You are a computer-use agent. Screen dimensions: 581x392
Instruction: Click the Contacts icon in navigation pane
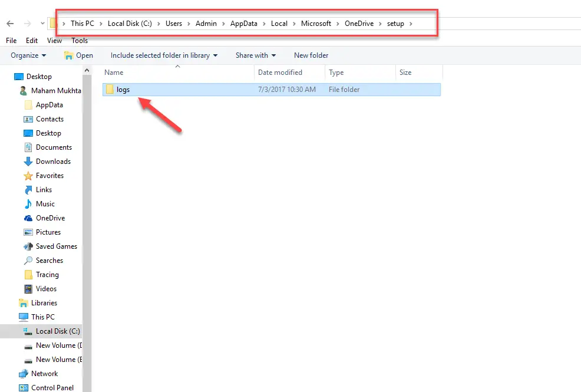click(x=28, y=119)
